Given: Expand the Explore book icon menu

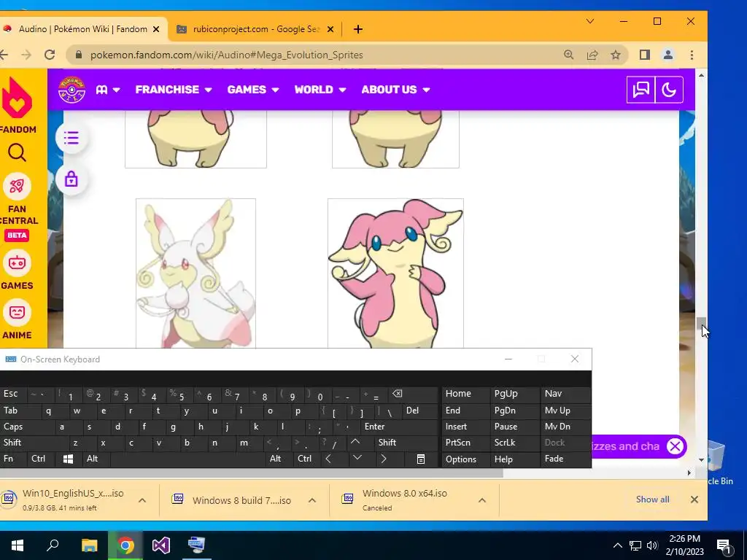Looking at the screenshot, I should (108, 90).
